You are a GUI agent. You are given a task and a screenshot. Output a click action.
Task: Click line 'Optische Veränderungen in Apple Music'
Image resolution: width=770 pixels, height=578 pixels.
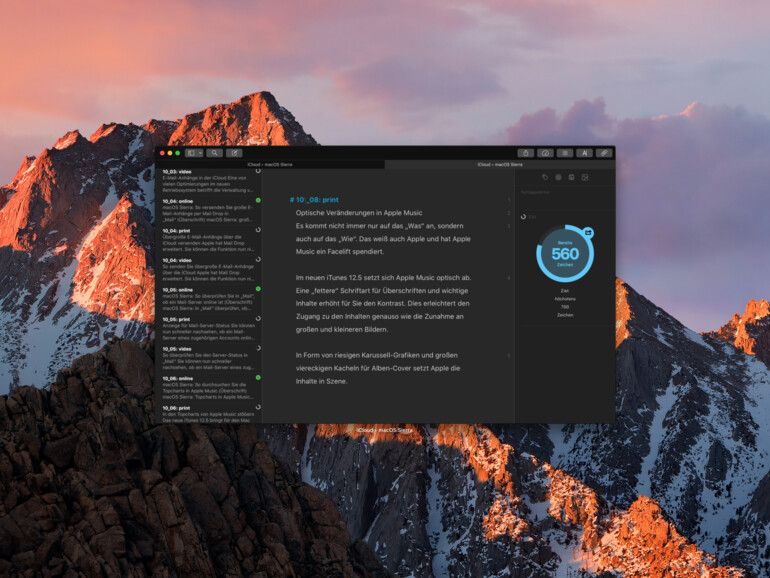(x=359, y=213)
